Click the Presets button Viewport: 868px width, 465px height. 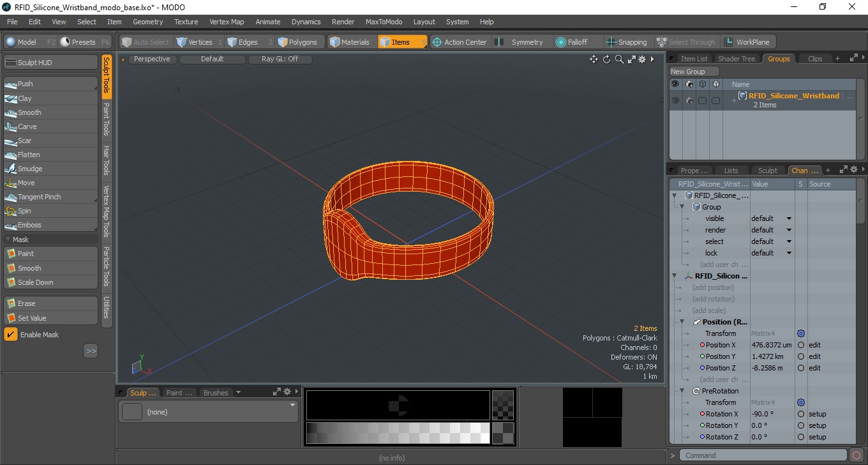(85, 42)
